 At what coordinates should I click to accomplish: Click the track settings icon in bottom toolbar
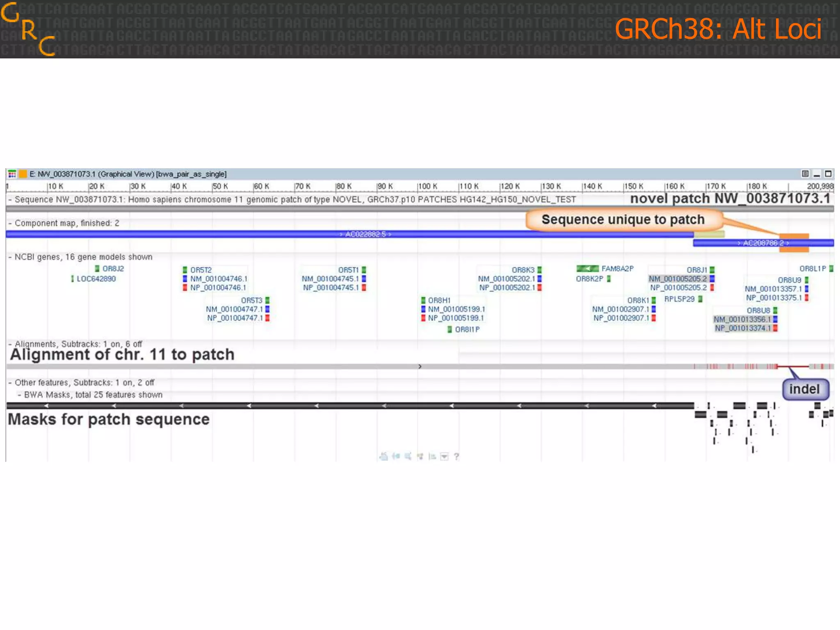(420, 456)
